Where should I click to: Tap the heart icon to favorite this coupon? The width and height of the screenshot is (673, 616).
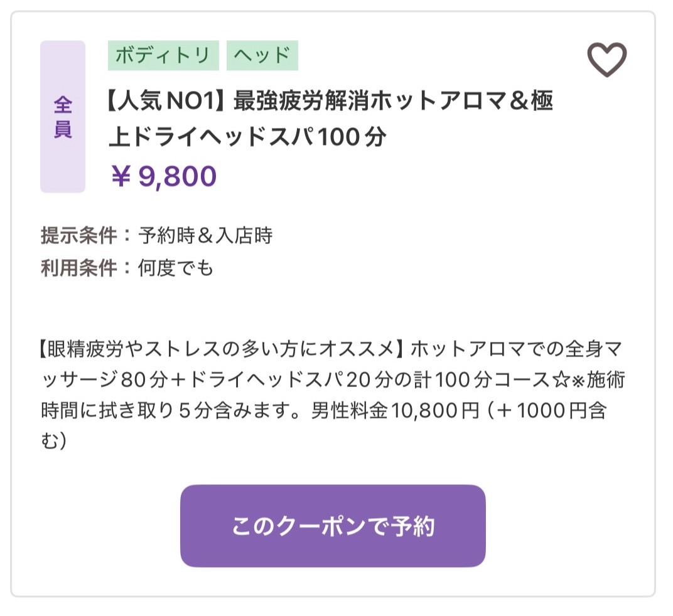[607, 60]
